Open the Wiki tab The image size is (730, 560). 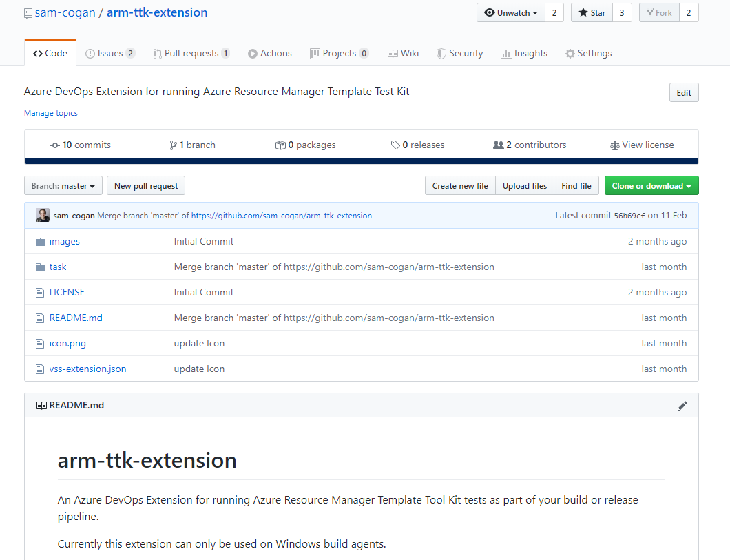coord(403,54)
